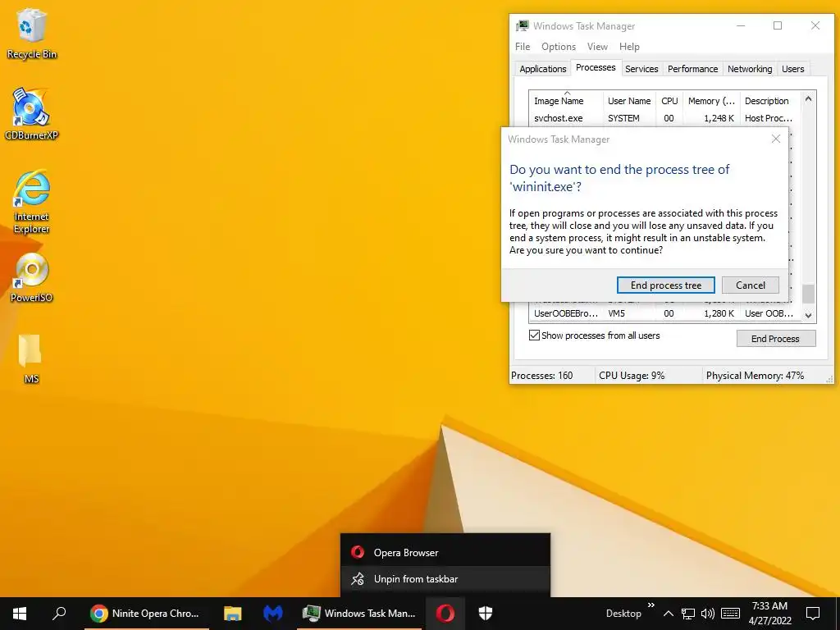840x630 pixels.
Task: Select the svchost.exe process row
Action: (664, 118)
